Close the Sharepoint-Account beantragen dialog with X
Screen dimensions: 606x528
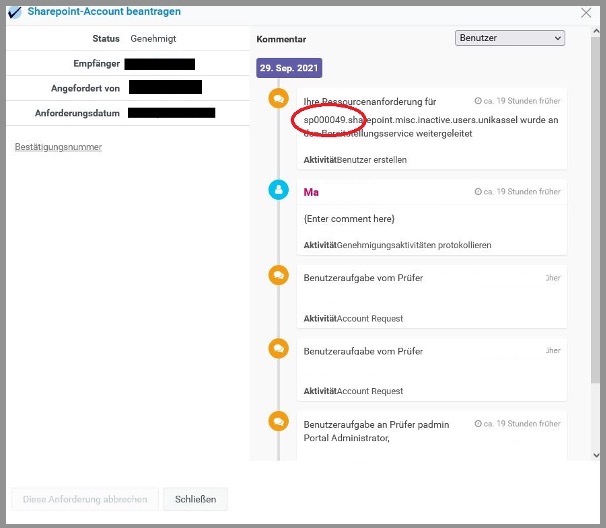pos(586,13)
